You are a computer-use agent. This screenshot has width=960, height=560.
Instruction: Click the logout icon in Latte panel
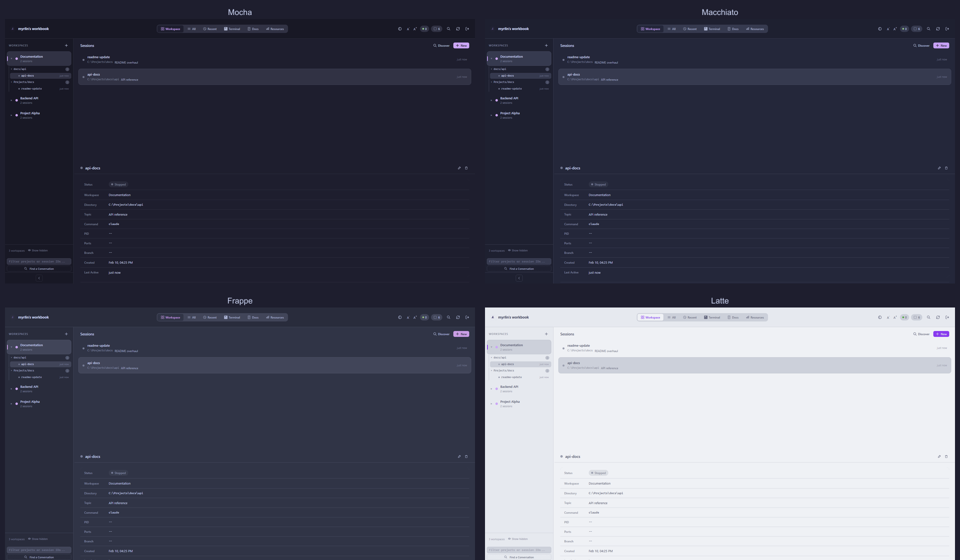click(x=947, y=317)
